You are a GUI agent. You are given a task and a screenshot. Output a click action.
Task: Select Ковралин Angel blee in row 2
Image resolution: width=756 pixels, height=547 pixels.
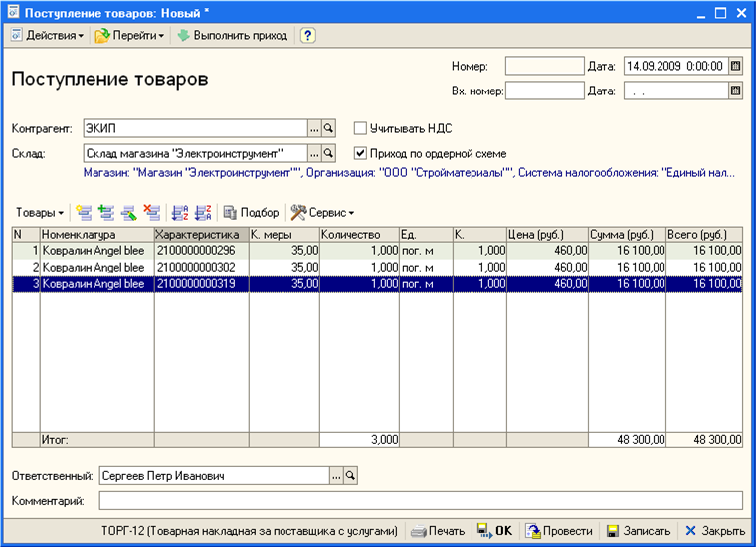pos(96,268)
